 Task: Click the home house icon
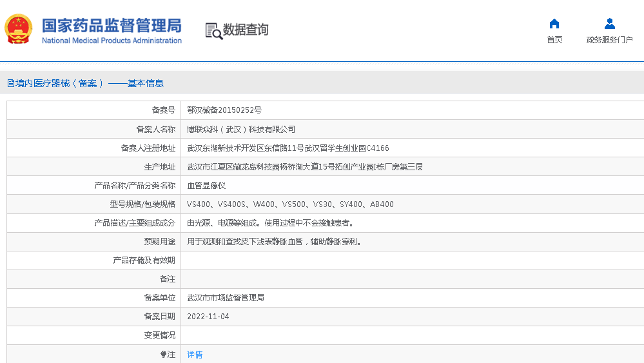coord(554,24)
